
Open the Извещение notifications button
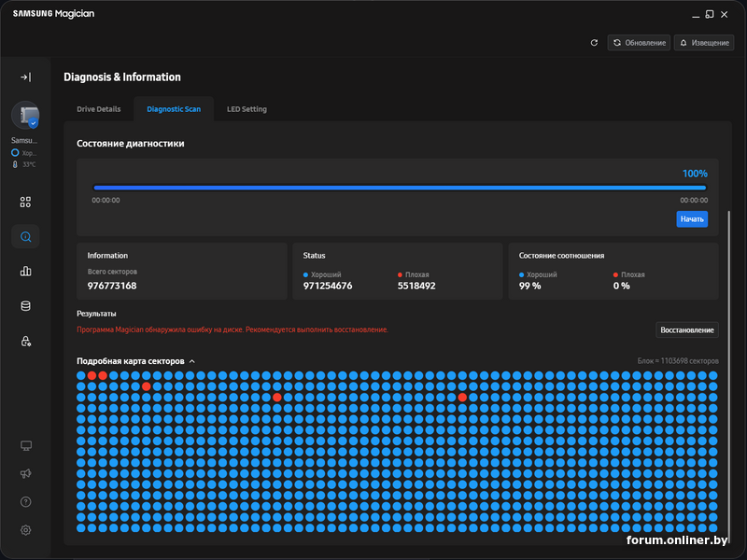coord(704,43)
